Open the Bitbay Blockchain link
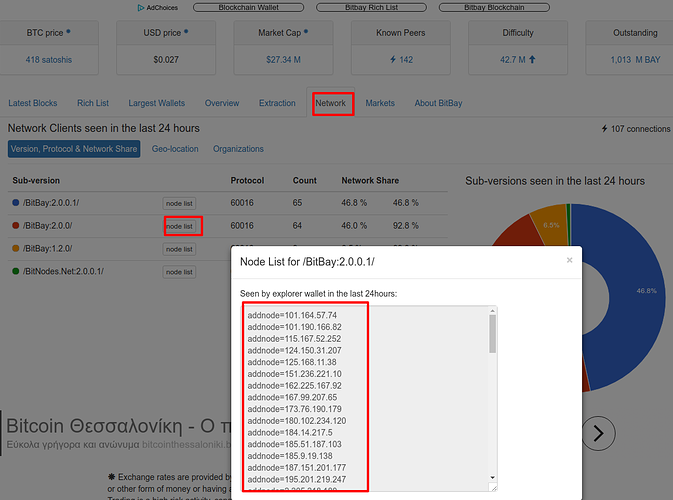The image size is (673, 500). 494,7
